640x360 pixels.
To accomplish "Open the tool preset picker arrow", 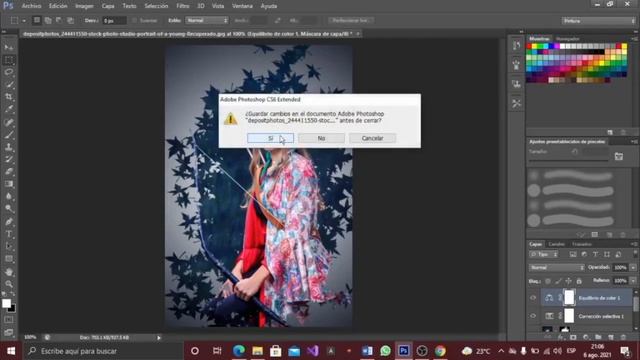I will (x=24, y=20).
